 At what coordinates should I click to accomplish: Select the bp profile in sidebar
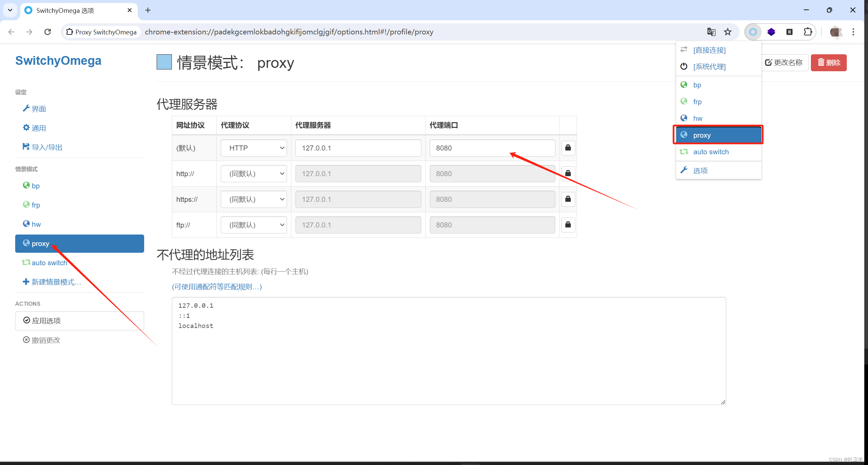[x=79, y=186]
